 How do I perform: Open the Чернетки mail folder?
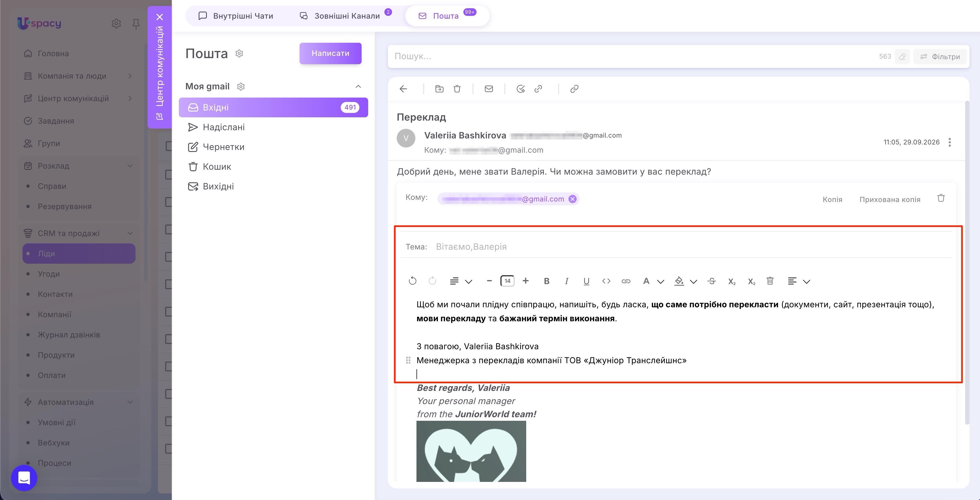[274, 147]
